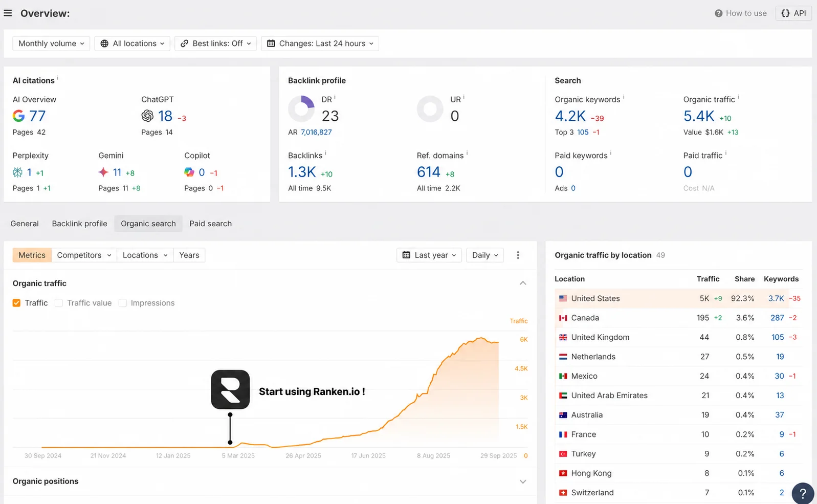The height and width of the screenshot is (504, 817).
Task: Click the France flag icon
Action: (563, 434)
